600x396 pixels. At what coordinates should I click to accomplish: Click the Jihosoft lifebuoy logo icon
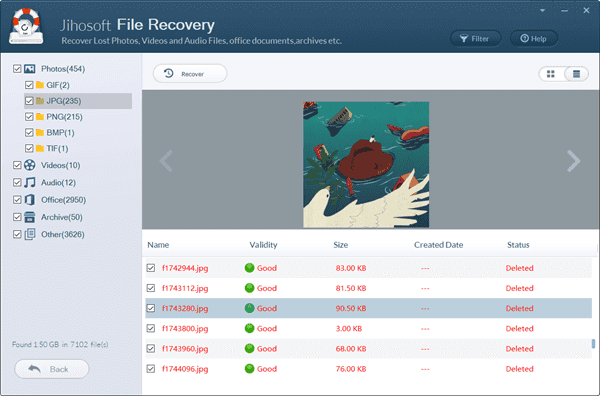coord(26,26)
